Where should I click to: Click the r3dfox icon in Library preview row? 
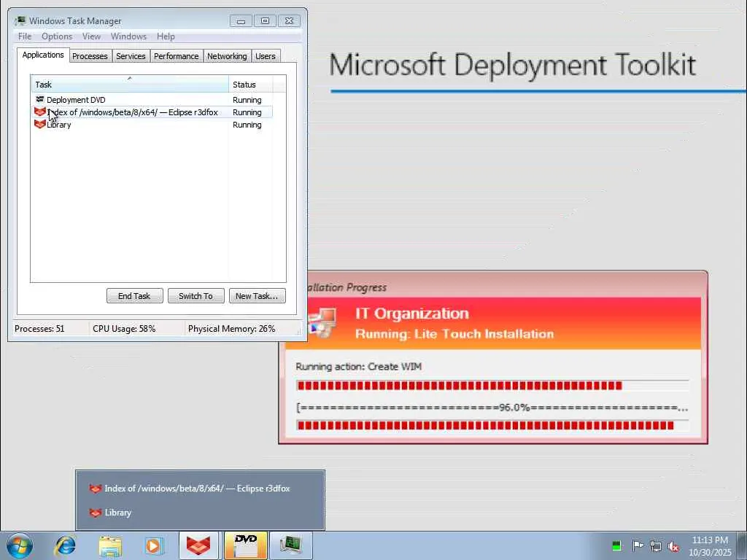(96, 513)
